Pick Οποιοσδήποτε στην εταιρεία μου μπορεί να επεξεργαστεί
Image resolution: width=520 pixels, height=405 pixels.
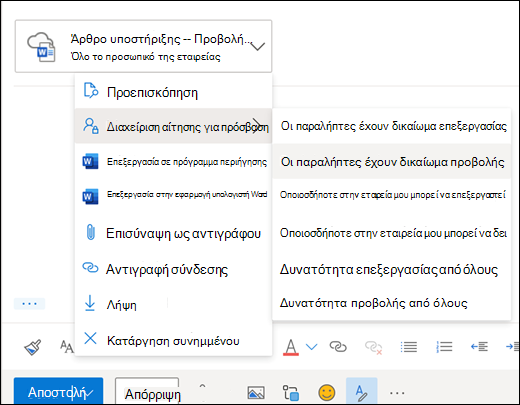coord(392,194)
